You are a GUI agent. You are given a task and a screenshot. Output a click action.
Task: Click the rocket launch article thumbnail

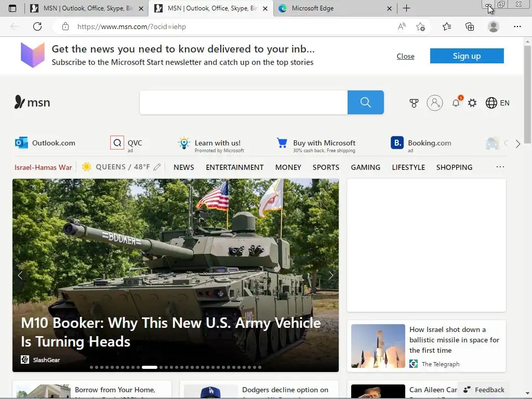point(378,345)
